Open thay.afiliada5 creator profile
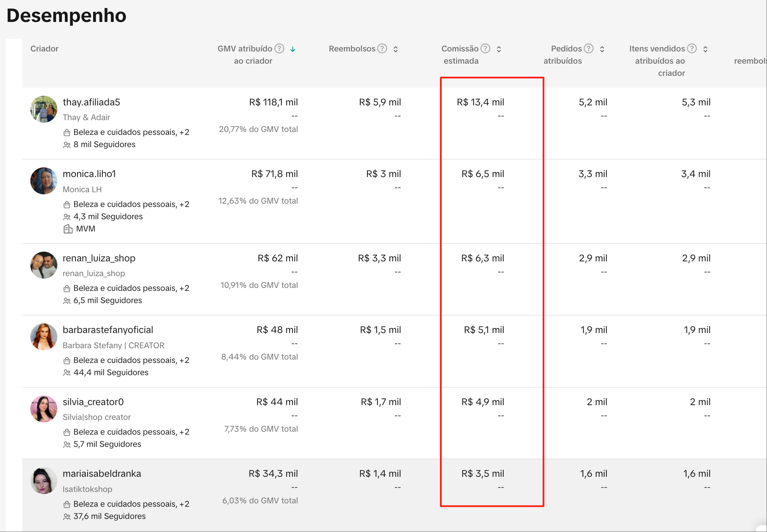 click(x=91, y=102)
